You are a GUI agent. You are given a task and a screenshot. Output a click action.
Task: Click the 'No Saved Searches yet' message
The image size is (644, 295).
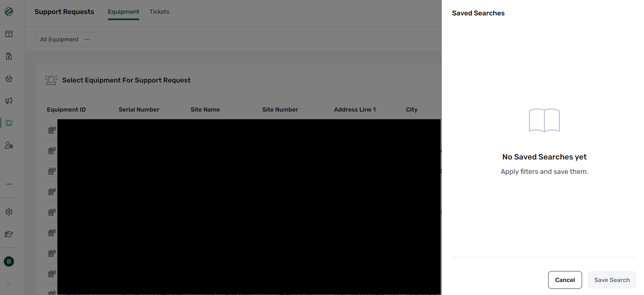coord(544,157)
